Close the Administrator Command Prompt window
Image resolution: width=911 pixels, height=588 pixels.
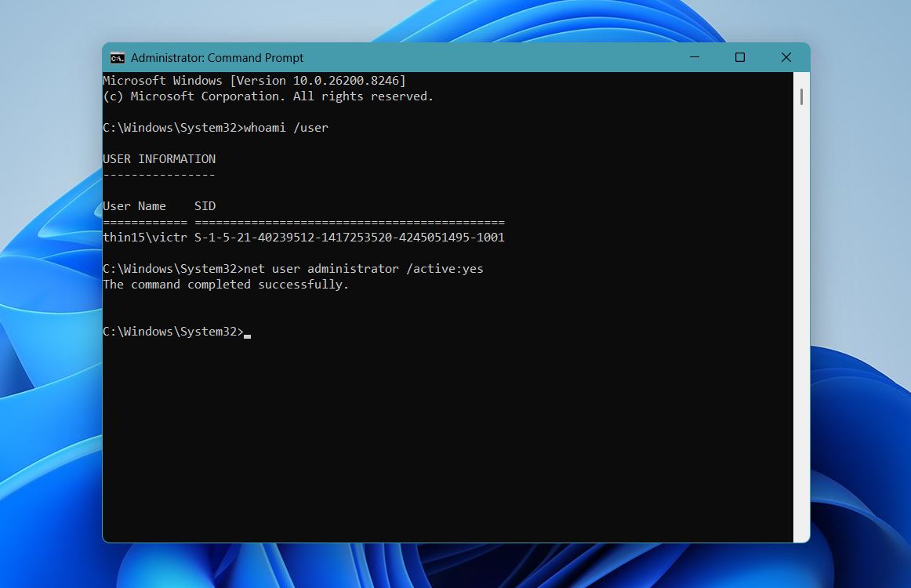pyautogui.click(x=786, y=57)
